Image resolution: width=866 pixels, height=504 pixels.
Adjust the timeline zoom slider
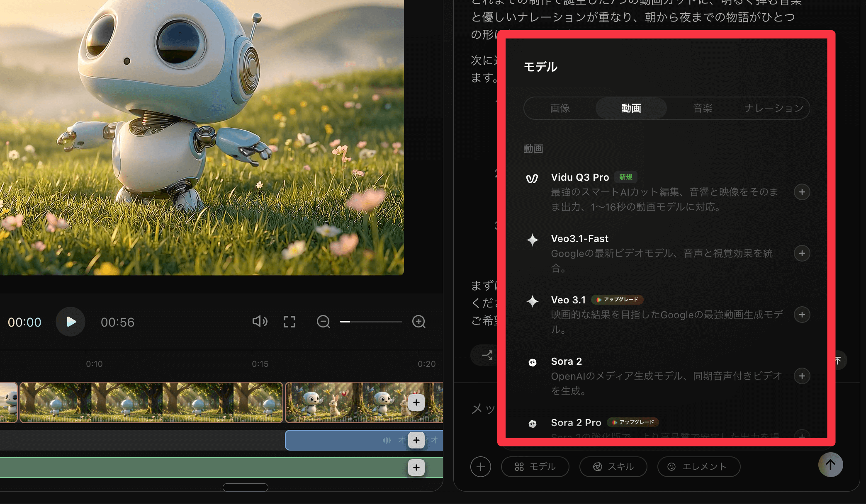(x=371, y=322)
